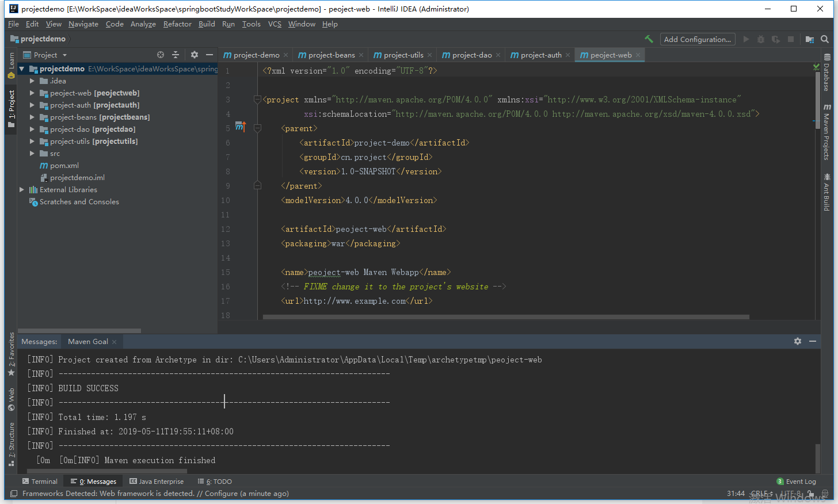Switch to the project-beans editor tab
This screenshot has width=838, height=504.
331,55
